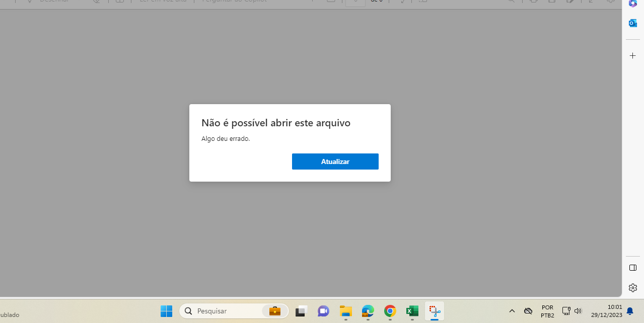
Task: Switch to Excel in the taskbar
Action: [412, 311]
